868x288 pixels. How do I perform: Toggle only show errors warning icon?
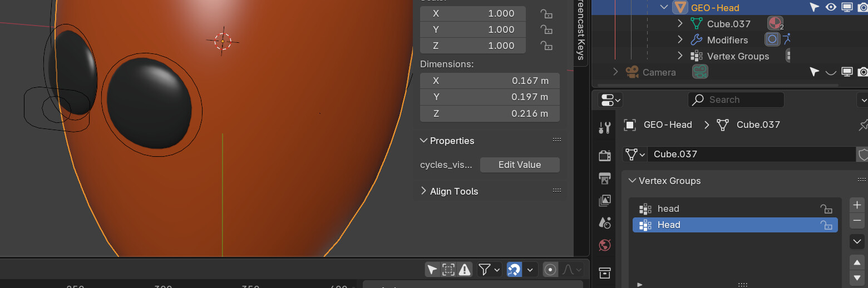pos(465,270)
